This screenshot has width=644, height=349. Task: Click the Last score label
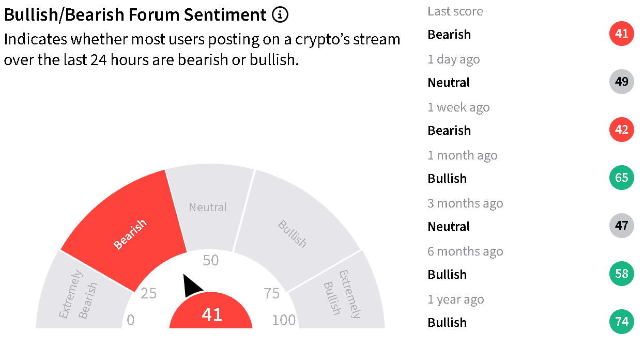pyautogui.click(x=455, y=11)
